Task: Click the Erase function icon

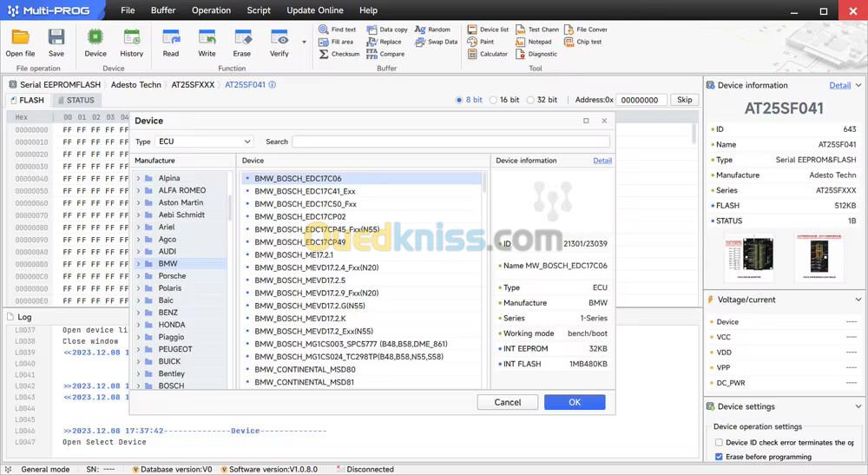Action: (242, 38)
